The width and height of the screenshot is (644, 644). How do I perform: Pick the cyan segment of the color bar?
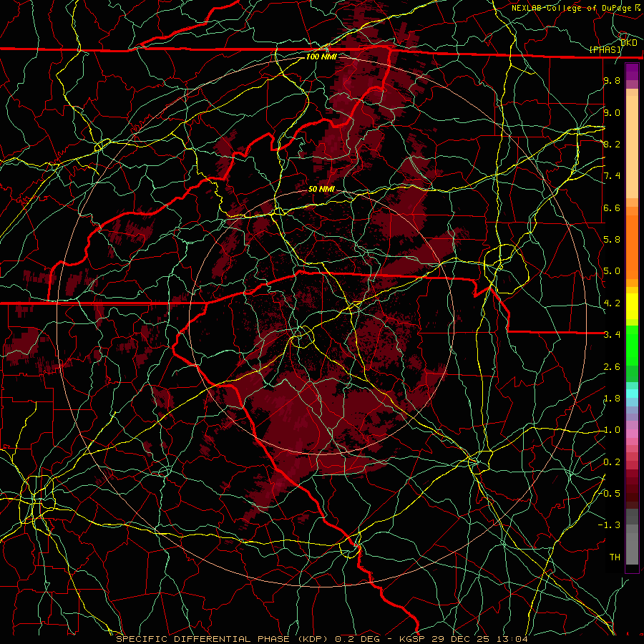click(x=632, y=394)
